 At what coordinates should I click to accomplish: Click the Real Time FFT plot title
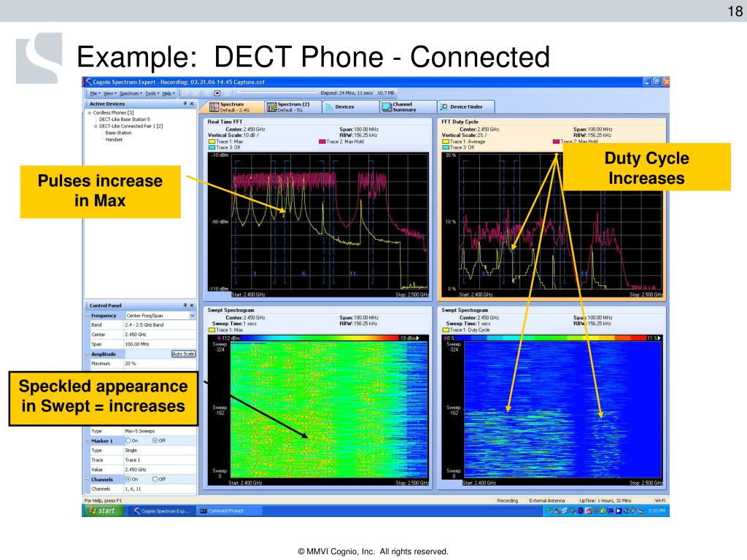[225, 122]
